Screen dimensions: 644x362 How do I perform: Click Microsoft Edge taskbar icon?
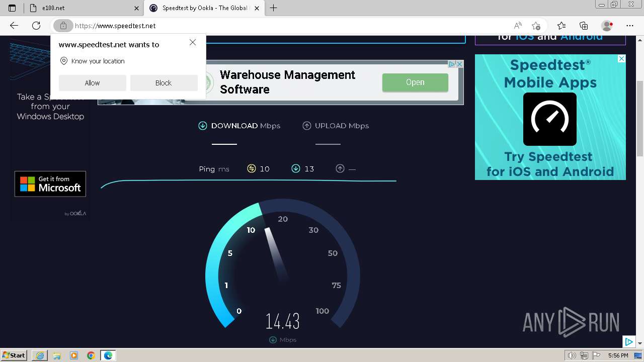[108, 355]
